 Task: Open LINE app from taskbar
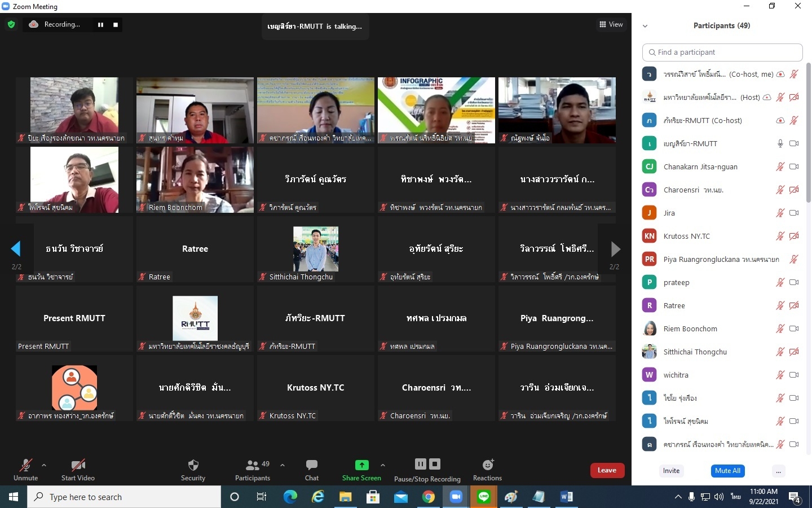pos(484,497)
